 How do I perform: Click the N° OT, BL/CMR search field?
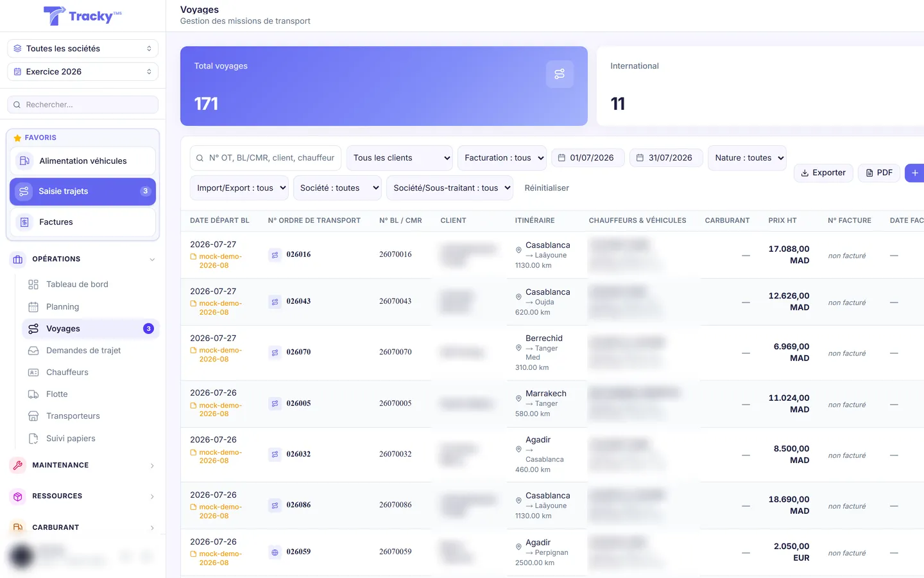265,158
